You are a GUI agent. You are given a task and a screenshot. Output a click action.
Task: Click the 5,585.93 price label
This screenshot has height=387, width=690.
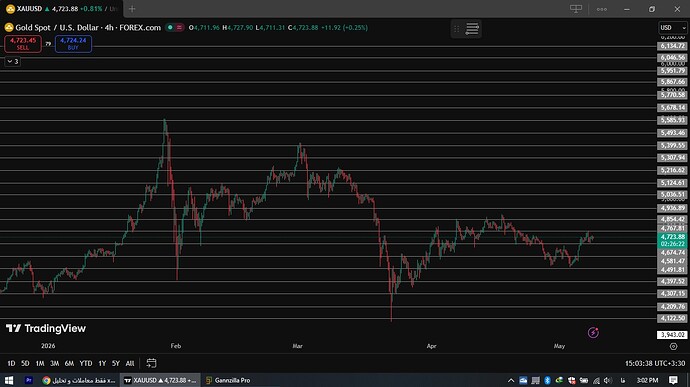click(672, 120)
